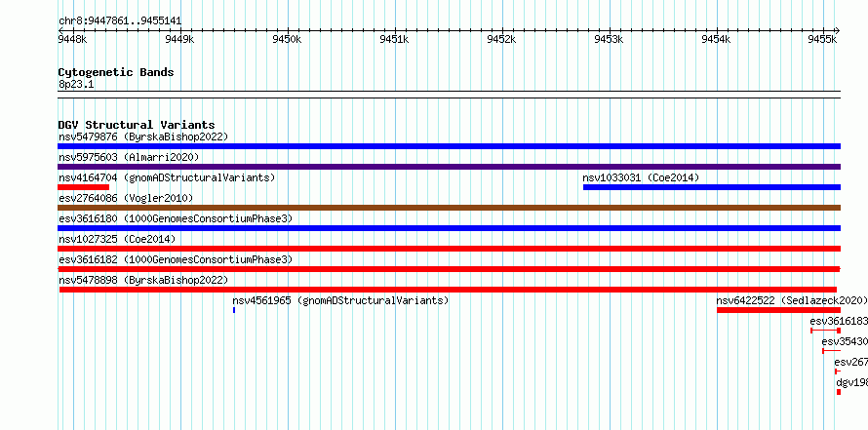The height and width of the screenshot is (430, 868).
Task: Open the nsv1027325 (Coe2014) label
Action: pyautogui.click(x=117, y=239)
